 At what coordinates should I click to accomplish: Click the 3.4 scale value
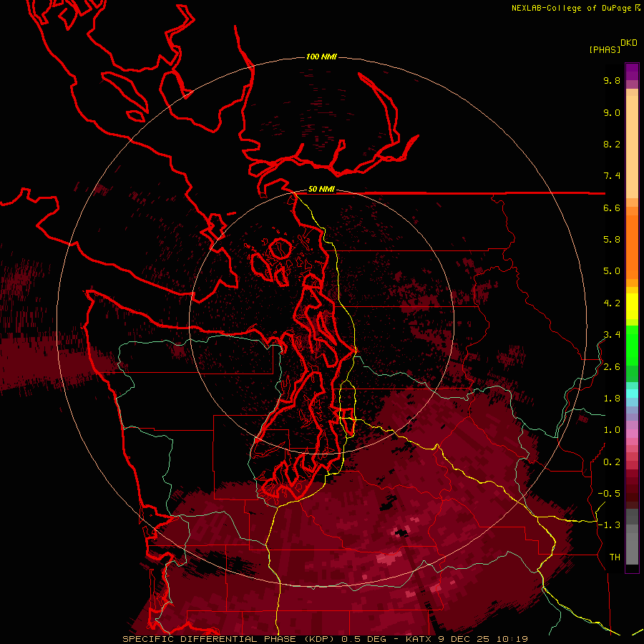click(612, 335)
